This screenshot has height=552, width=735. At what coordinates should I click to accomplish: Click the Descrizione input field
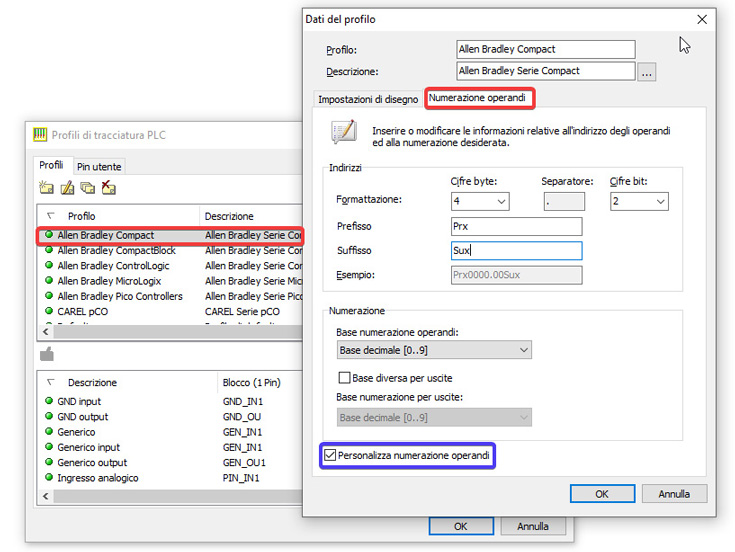(x=546, y=71)
